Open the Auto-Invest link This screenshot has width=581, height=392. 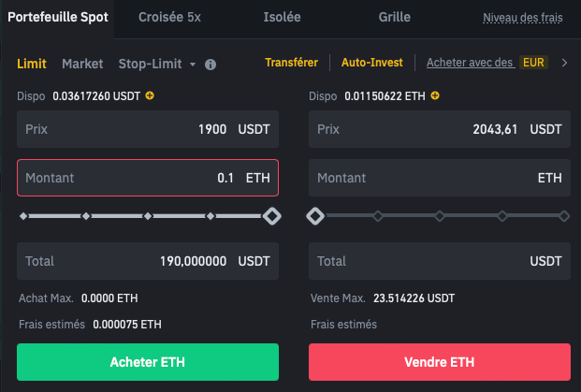(372, 63)
